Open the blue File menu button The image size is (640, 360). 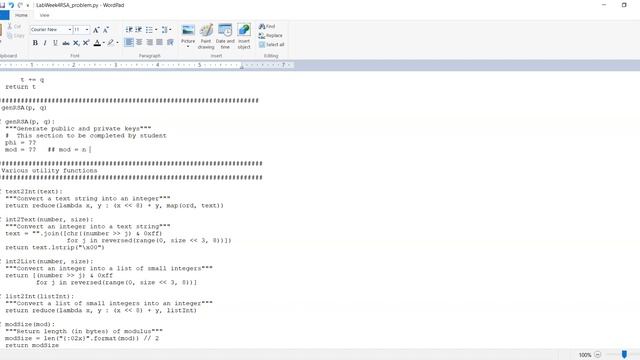coord(4,15)
